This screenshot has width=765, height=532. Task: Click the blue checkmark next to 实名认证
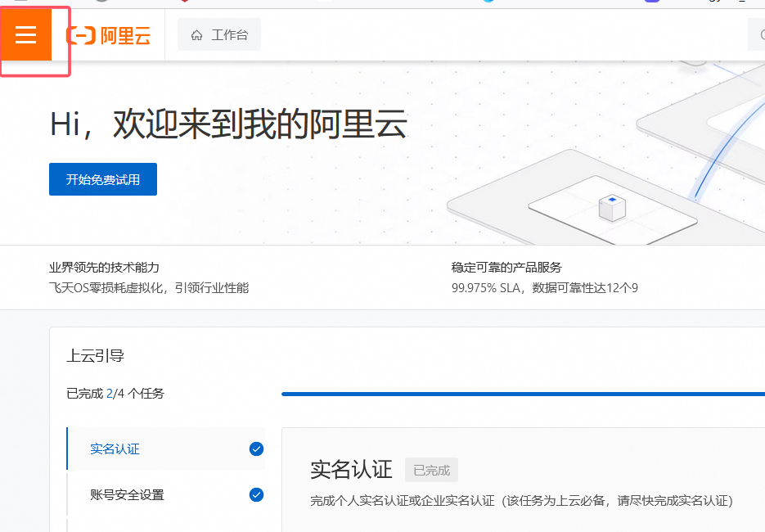[x=256, y=449]
